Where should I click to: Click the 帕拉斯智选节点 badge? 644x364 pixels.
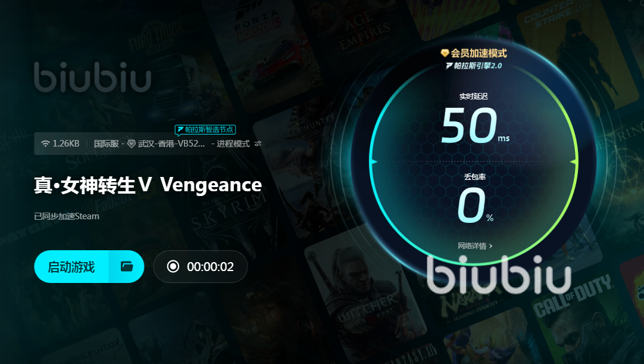(205, 129)
